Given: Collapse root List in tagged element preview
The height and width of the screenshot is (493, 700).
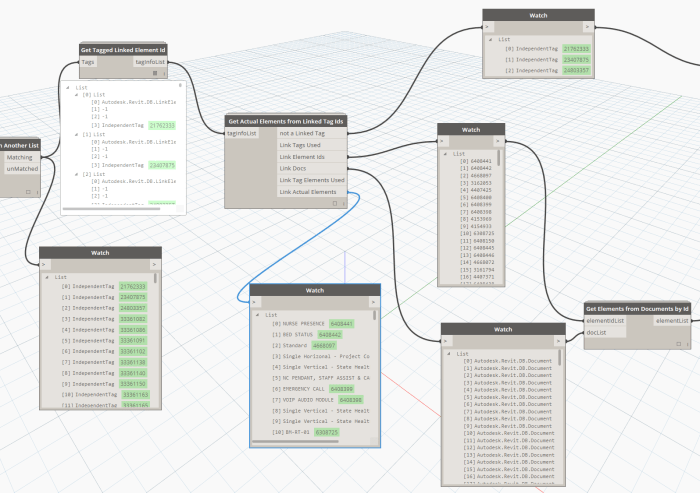Looking at the screenshot, I should 68,87.
